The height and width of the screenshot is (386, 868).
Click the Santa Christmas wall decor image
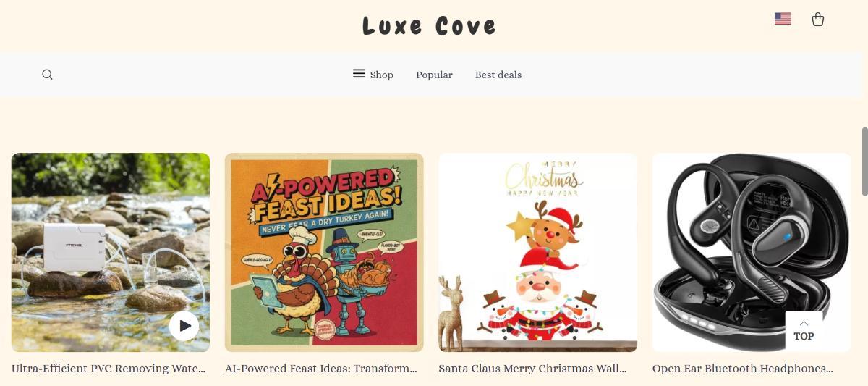click(x=537, y=252)
